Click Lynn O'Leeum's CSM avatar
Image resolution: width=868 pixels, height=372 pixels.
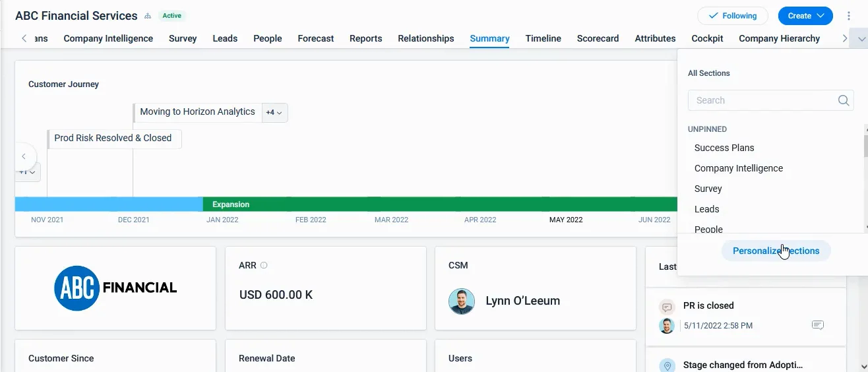[x=462, y=301]
